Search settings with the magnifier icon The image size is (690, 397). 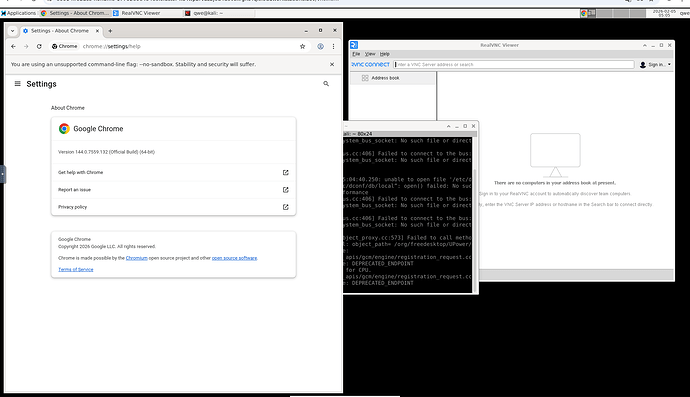point(326,84)
